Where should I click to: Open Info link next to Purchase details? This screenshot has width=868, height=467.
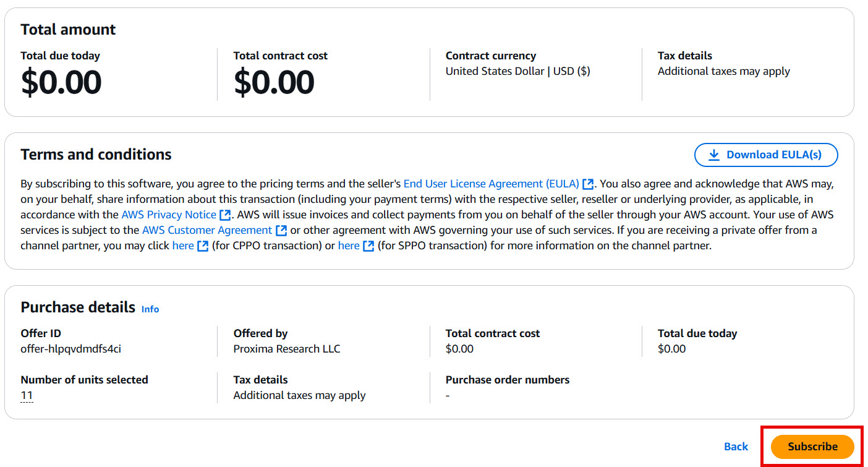[x=150, y=309]
